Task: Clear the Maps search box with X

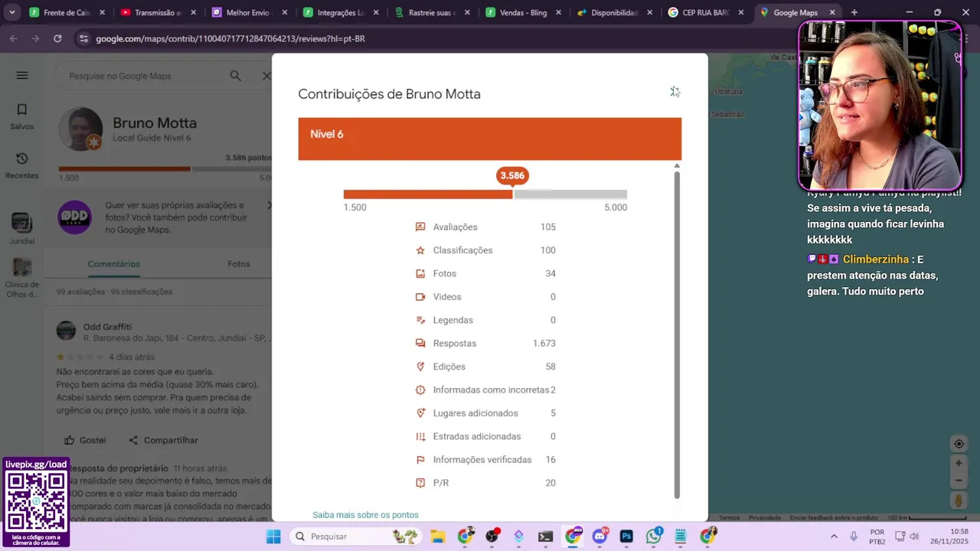Action: [266, 76]
